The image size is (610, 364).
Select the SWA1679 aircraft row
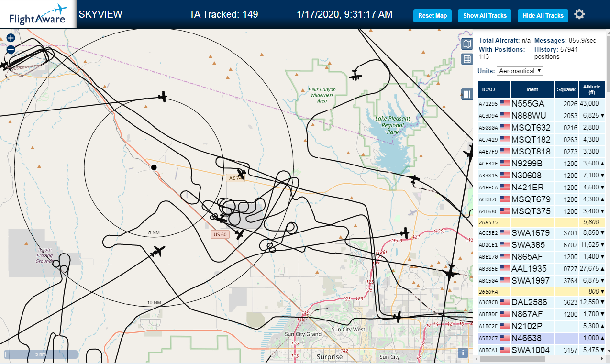pos(542,232)
